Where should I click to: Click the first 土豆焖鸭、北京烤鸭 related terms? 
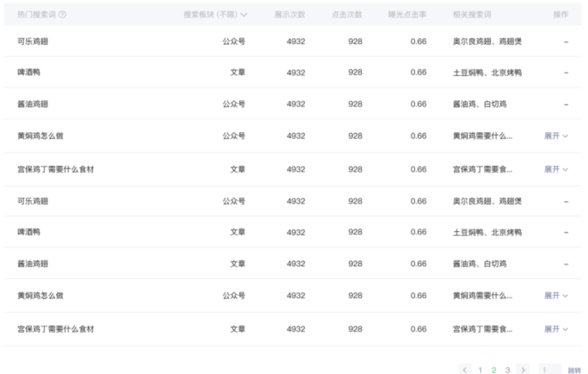(487, 73)
